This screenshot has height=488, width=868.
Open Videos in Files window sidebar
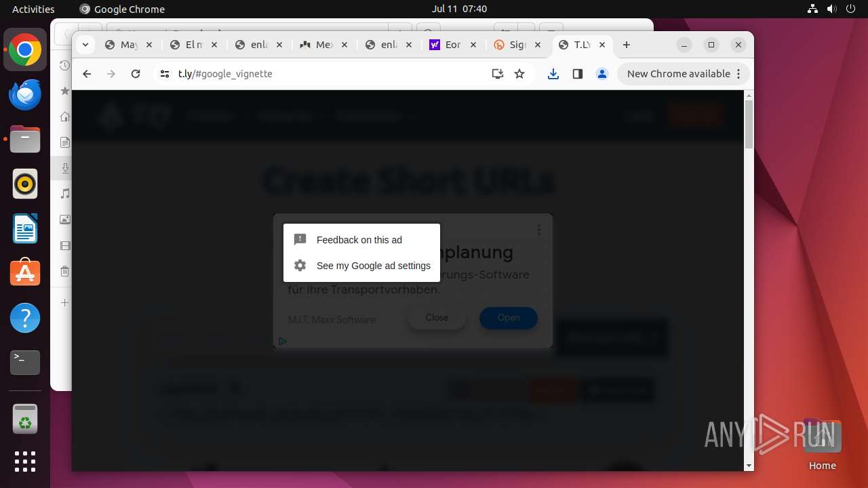point(64,245)
